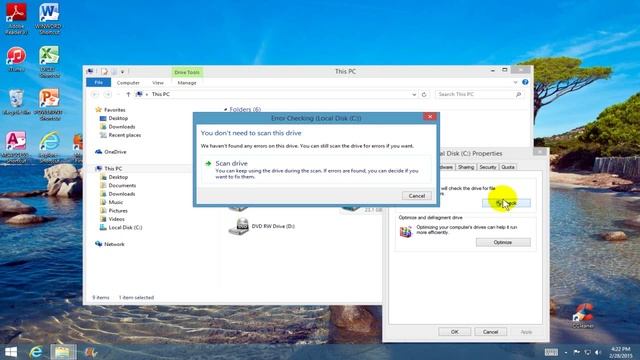This screenshot has height=360, width=640.
Task: Start the Scan drive option in Error Checking
Action: [316, 169]
